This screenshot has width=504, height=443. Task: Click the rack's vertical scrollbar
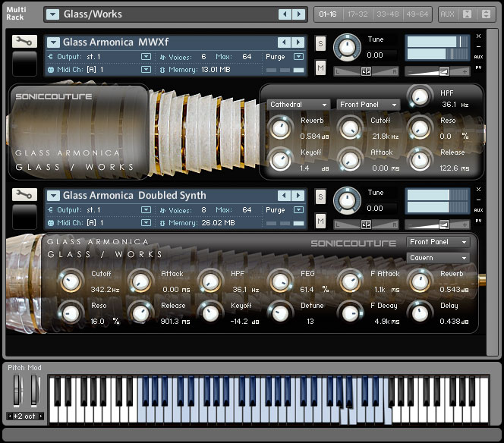pos(492,192)
